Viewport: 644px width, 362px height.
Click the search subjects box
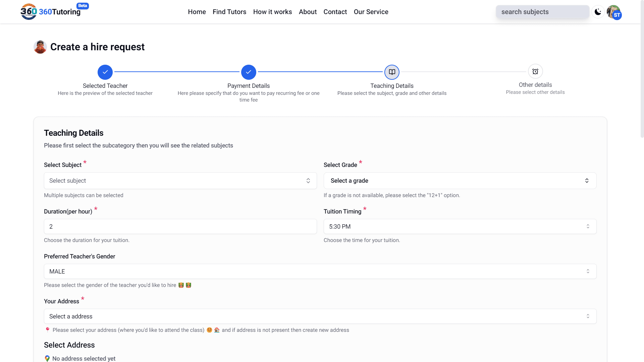tap(542, 12)
